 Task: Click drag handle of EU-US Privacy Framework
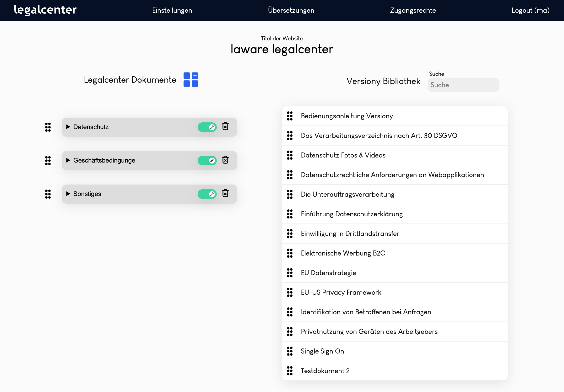[x=290, y=292]
